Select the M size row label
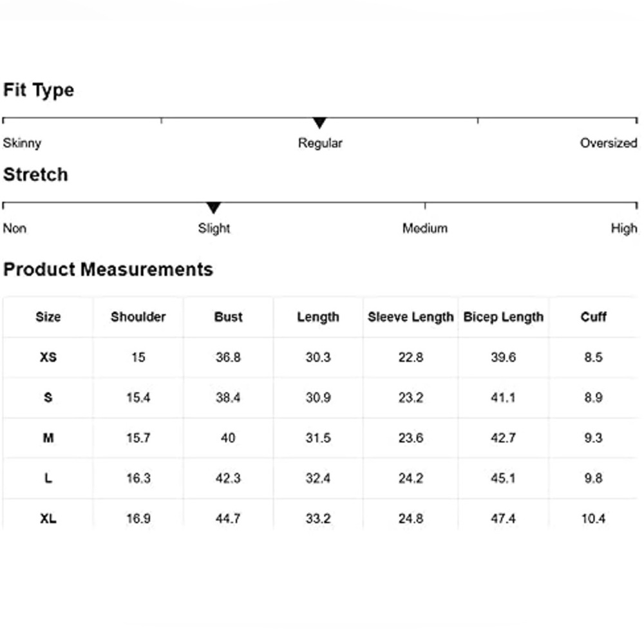The image size is (644, 644). 48,438
